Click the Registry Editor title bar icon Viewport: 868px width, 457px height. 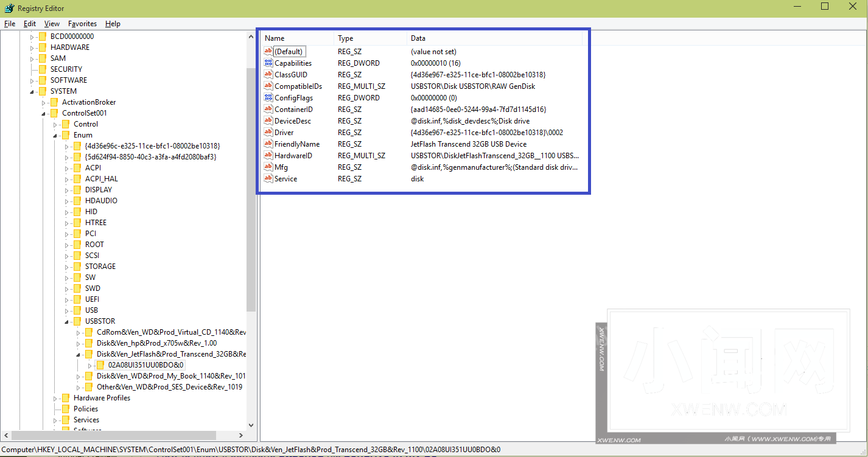(x=9, y=9)
